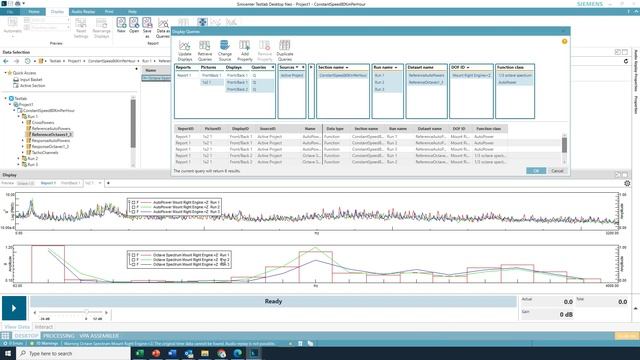Click Open report icon in ribbon
This screenshot has width=640, height=360.
(134, 22)
